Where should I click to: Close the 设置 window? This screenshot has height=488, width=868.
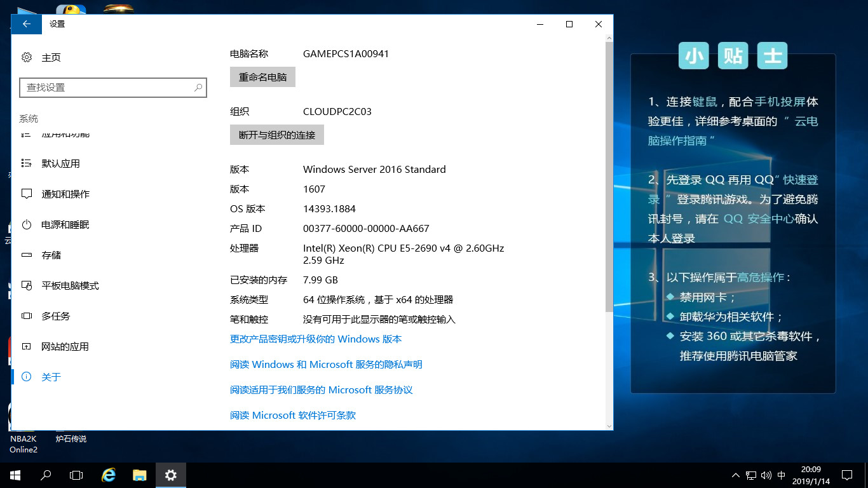599,24
